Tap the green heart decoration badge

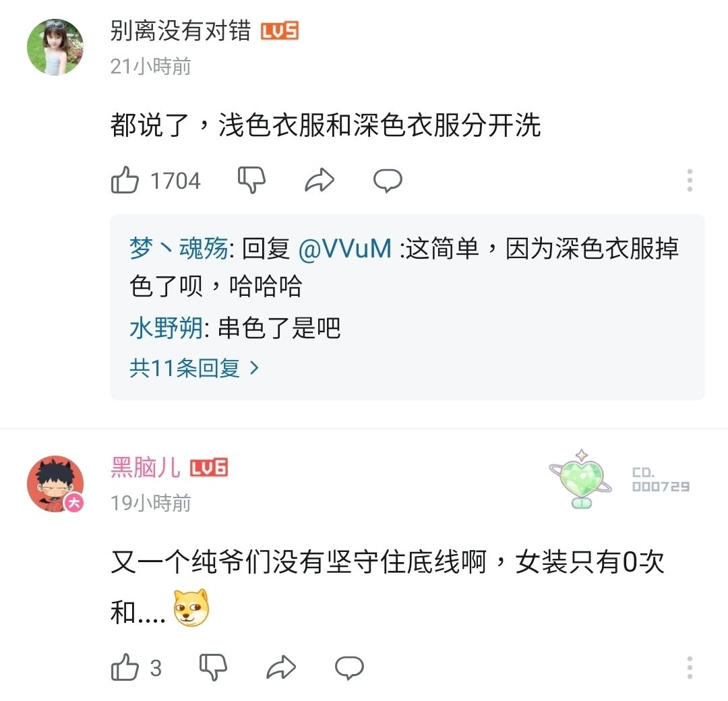tap(580, 479)
